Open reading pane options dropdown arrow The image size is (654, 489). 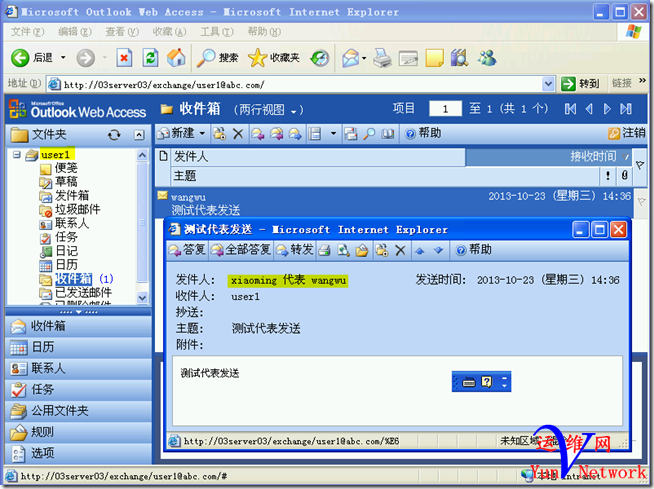(x=333, y=134)
